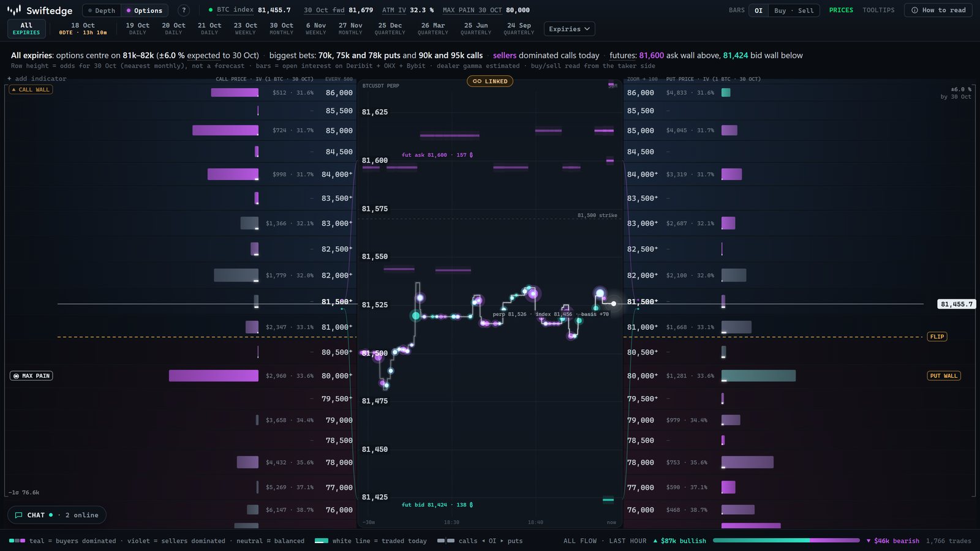Click the MAX PAIN marker badge
The image size is (980, 551).
pyautogui.click(x=31, y=376)
